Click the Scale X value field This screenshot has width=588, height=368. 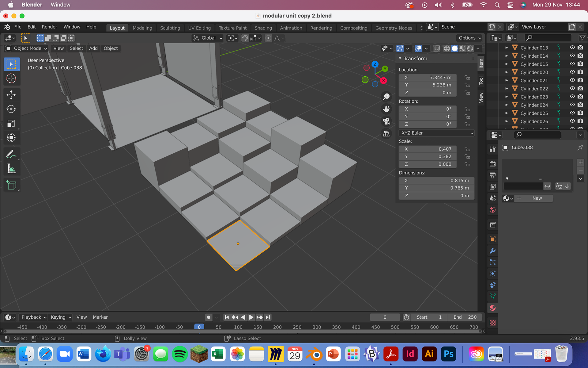428,149
